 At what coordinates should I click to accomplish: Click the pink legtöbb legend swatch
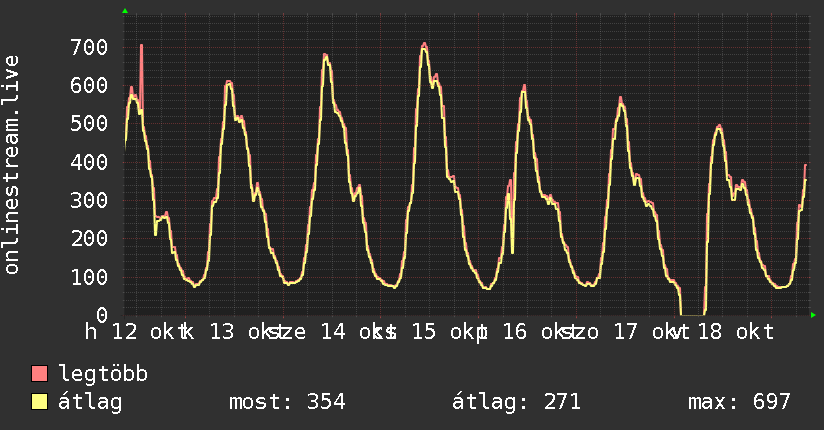(x=39, y=373)
